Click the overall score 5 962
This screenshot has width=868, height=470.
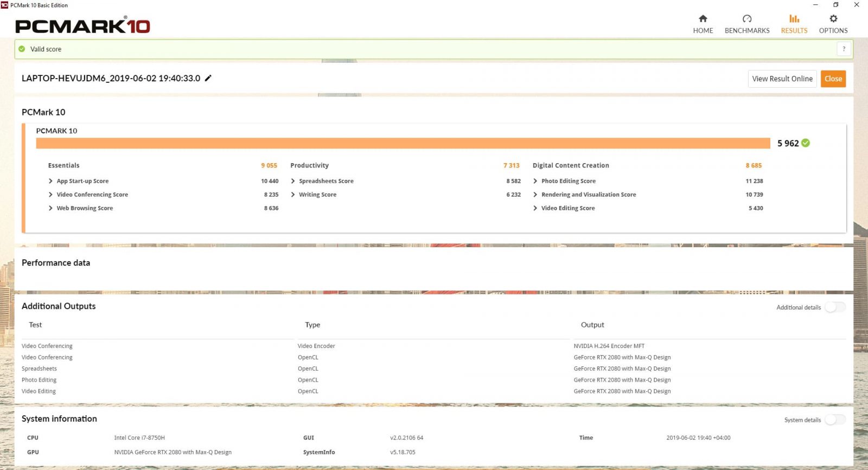(x=788, y=143)
